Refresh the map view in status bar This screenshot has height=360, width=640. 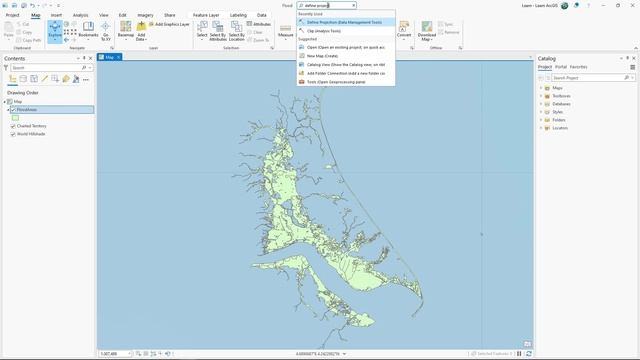(529, 353)
